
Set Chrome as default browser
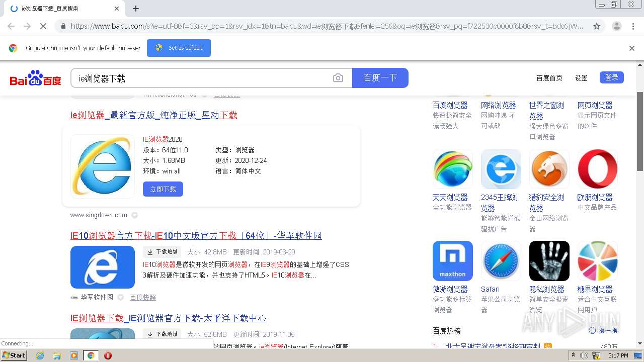[179, 48]
